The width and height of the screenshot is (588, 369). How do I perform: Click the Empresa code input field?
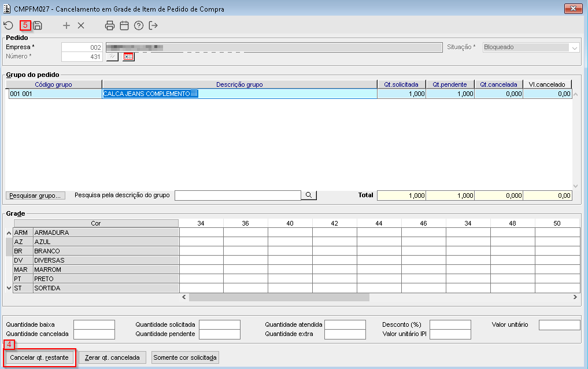(82, 47)
